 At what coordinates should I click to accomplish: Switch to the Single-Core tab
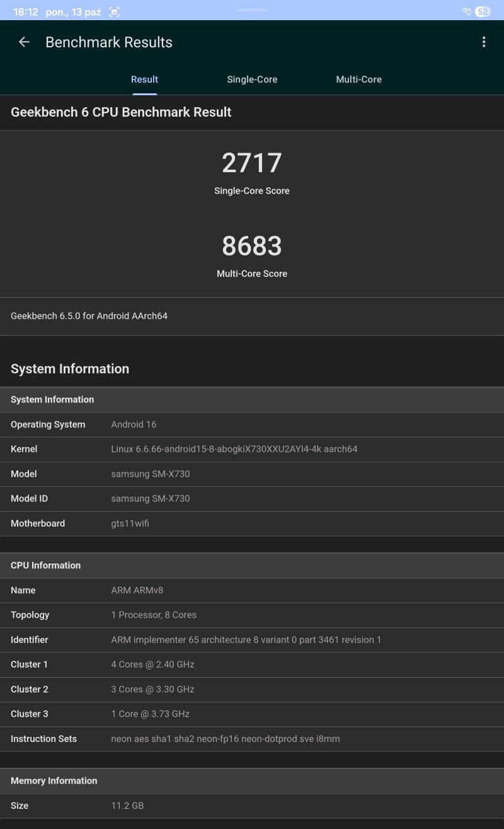tap(252, 79)
